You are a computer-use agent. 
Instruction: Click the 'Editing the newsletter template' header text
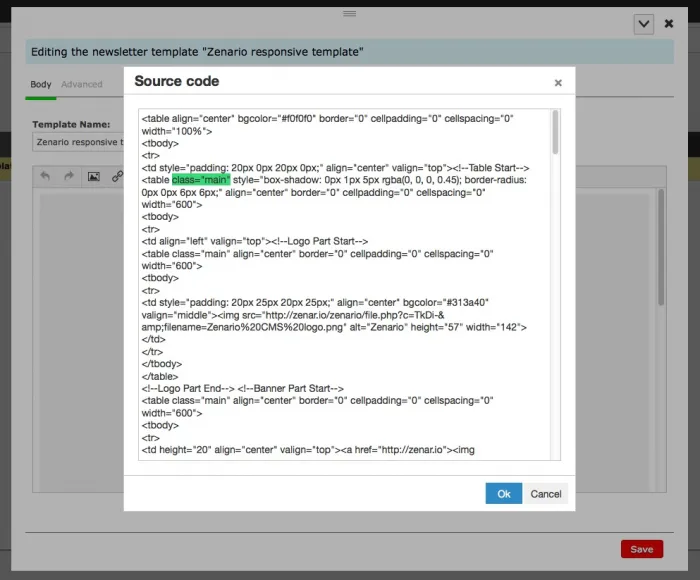197,52
